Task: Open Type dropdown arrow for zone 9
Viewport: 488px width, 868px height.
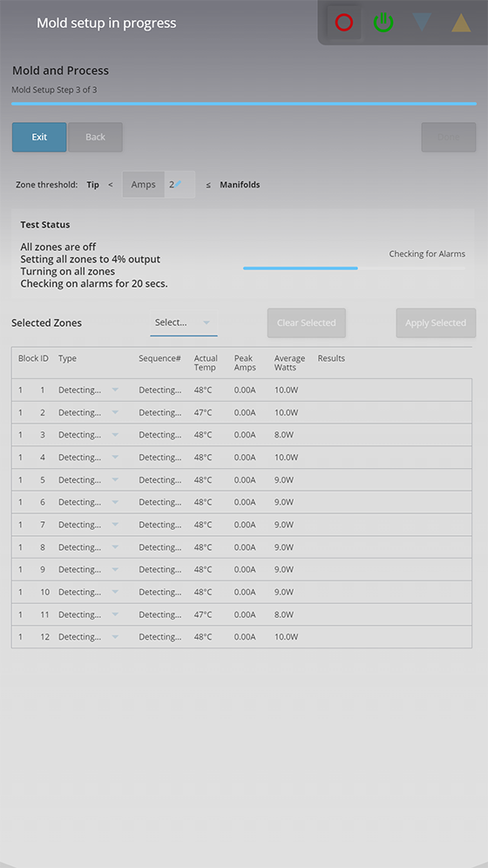Action: pos(115,569)
